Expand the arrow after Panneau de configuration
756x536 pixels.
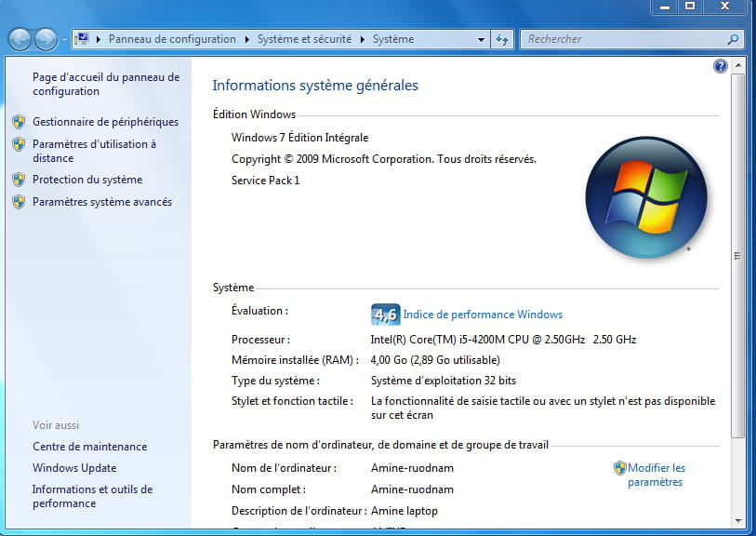tap(246, 40)
